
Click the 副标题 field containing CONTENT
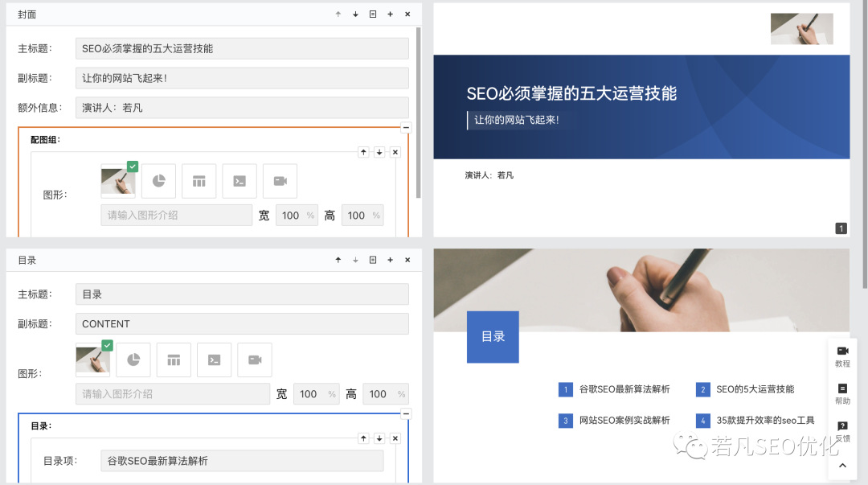tap(242, 324)
